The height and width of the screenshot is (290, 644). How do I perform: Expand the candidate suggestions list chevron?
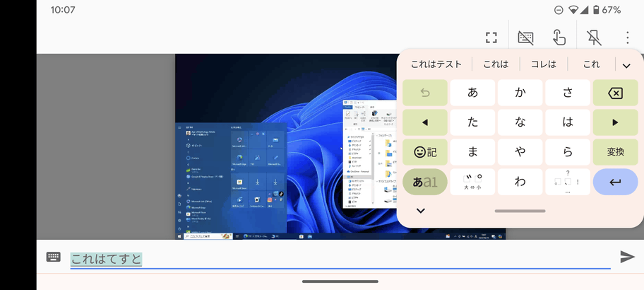coord(626,66)
